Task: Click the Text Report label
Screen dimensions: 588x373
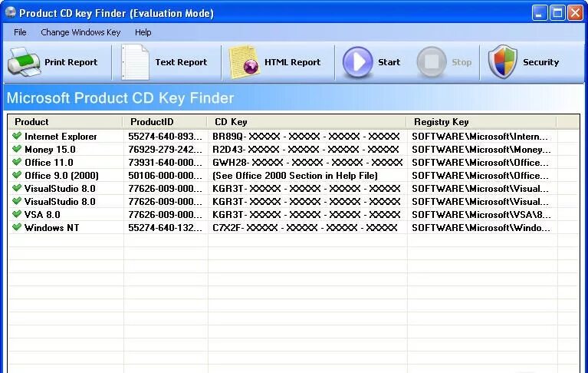Action: (x=181, y=62)
